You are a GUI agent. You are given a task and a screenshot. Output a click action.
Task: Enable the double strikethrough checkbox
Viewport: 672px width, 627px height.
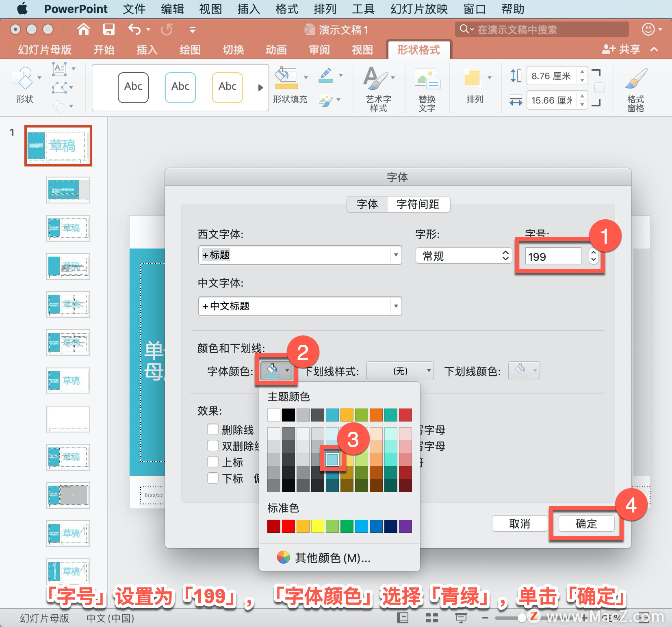tap(213, 446)
